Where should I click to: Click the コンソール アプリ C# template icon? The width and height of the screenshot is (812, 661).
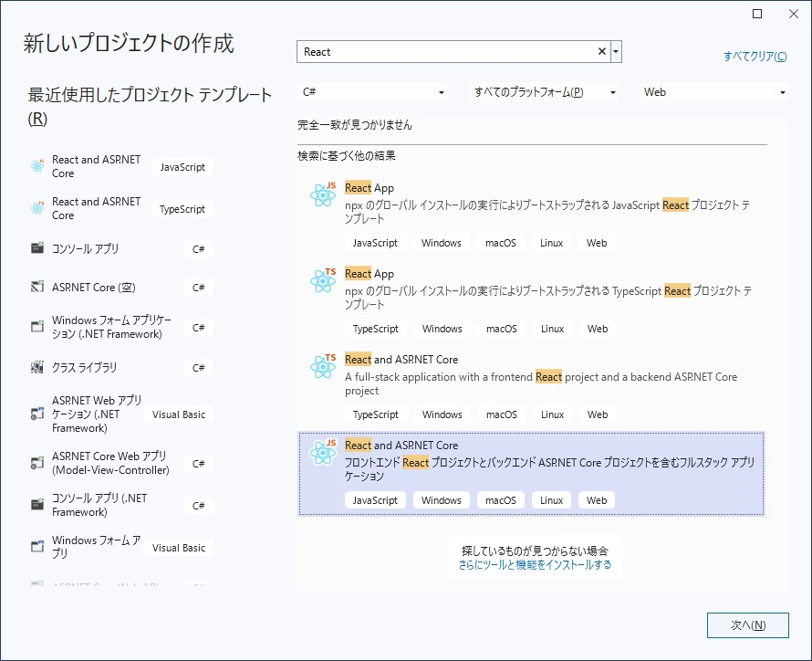(x=37, y=248)
